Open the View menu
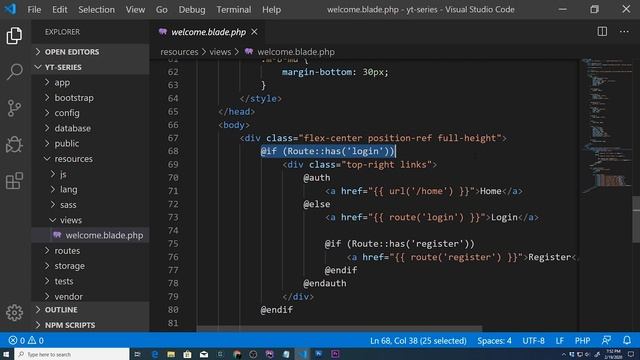Screen dimensions: 640x360 point(135,9)
